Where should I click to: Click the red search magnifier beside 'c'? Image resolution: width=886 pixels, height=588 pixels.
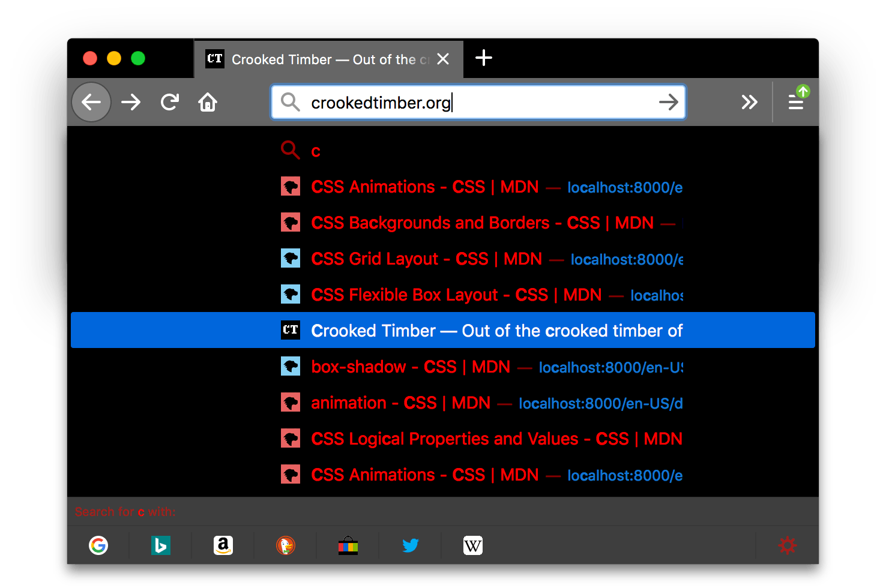[x=291, y=150]
